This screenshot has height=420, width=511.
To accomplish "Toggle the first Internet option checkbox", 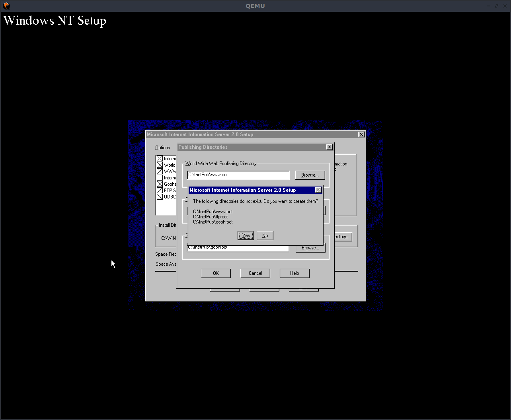I will pyautogui.click(x=160, y=159).
